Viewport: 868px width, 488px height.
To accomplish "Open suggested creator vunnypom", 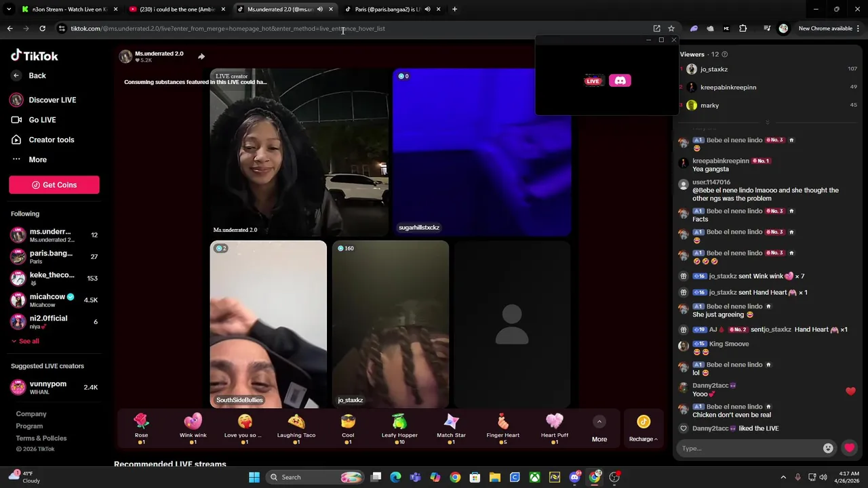I will click(x=54, y=387).
